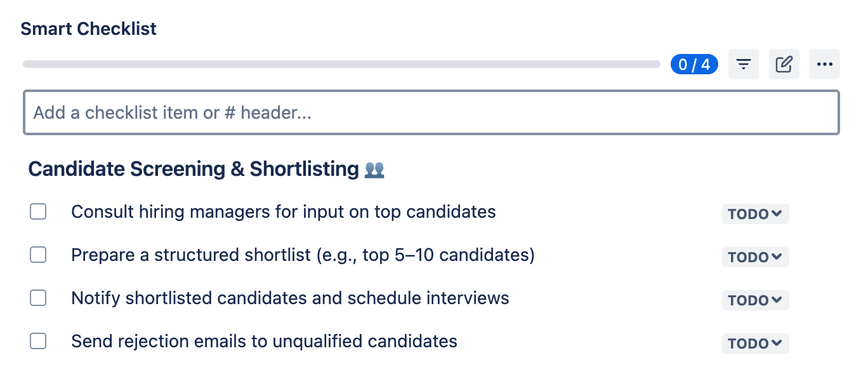Viewport: 868px width, 386px height.
Task: Open the checklist filter icon
Action: 744,64
